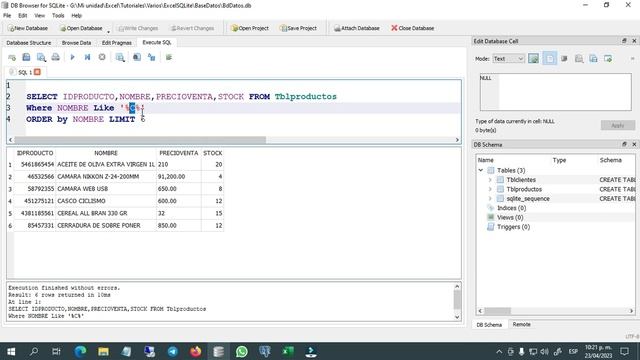Viewport: 640px width, 360px height.
Task: Click the save results view icon
Action: point(120,57)
